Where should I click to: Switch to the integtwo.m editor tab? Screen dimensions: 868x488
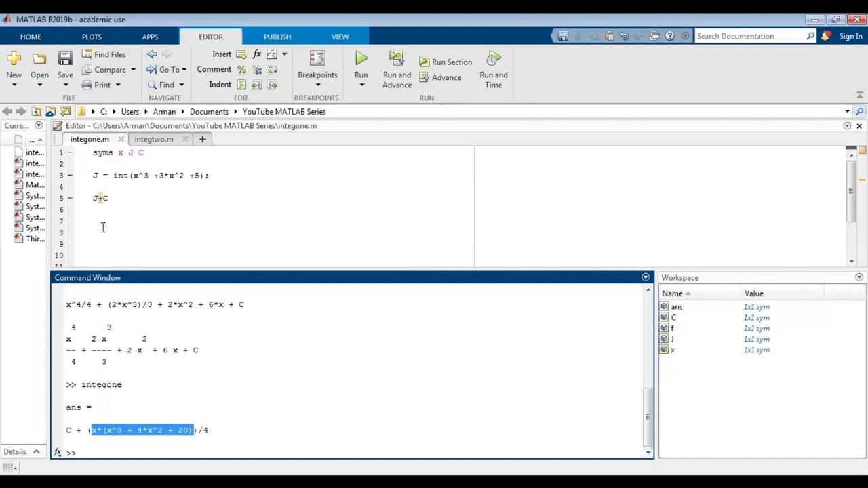pyautogui.click(x=154, y=139)
